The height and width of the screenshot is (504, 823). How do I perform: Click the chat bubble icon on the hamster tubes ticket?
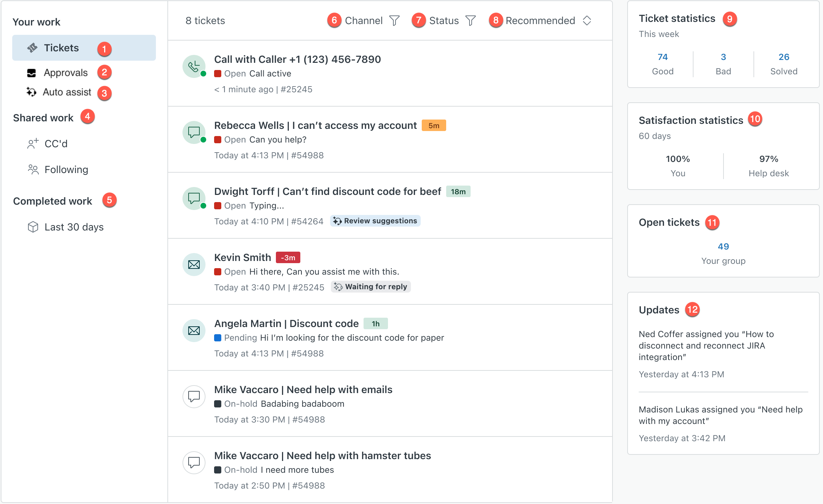[194, 462]
